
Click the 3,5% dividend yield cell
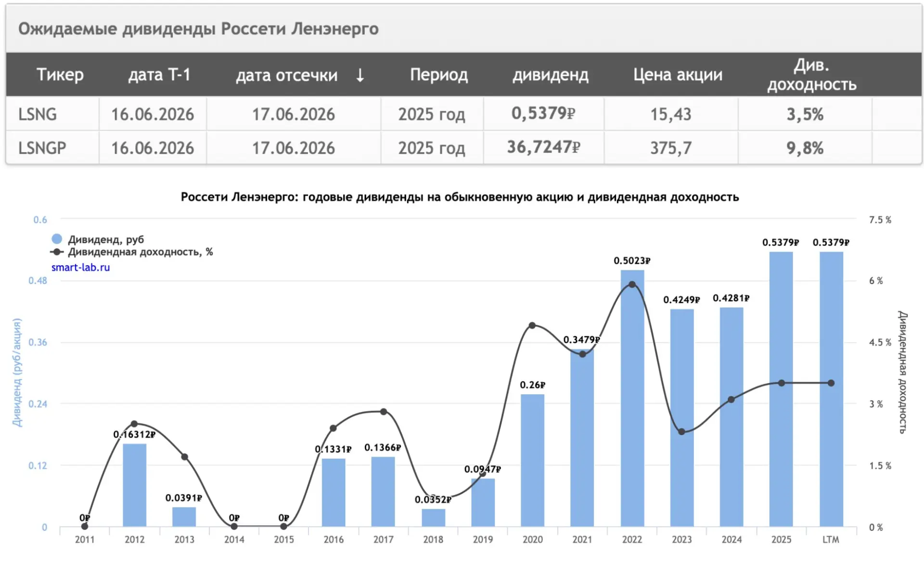[x=805, y=115]
